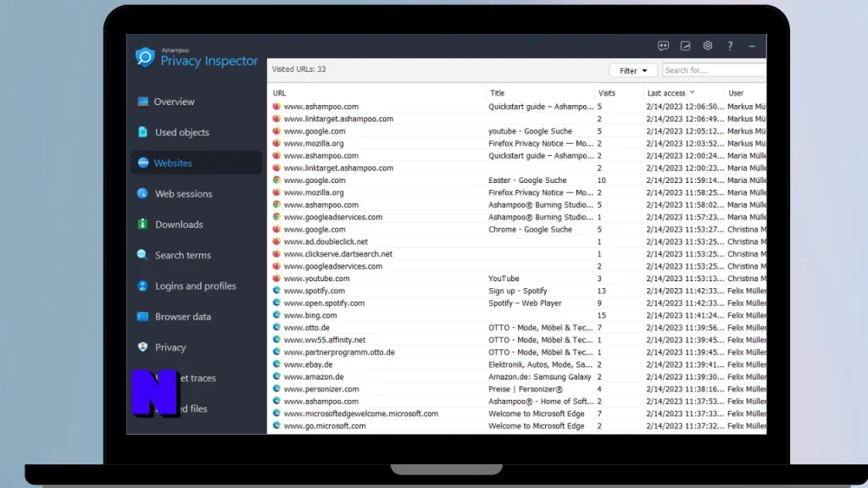Image resolution: width=868 pixels, height=488 pixels.
Task: Go to Web sessions
Action: tap(197, 194)
